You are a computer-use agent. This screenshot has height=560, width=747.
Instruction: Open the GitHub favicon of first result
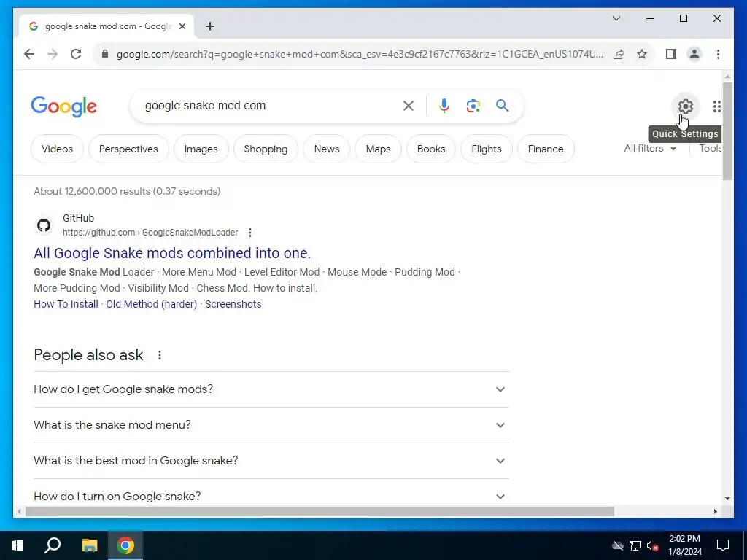(44, 225)
